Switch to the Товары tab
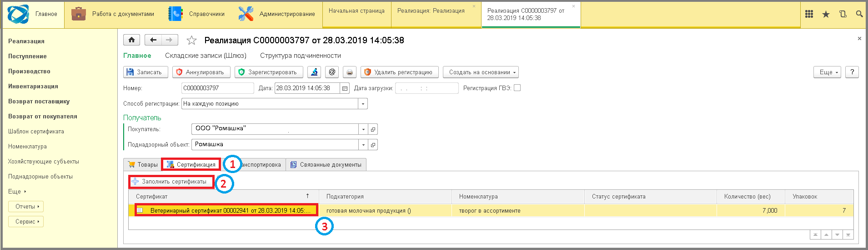Screen dimensions: 868x250 [143, 164]
